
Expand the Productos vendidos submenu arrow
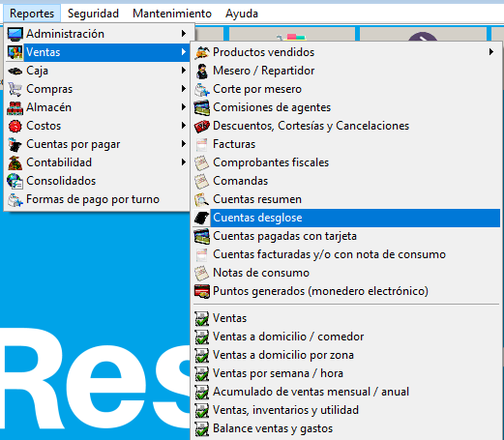[x=491, y=52]
